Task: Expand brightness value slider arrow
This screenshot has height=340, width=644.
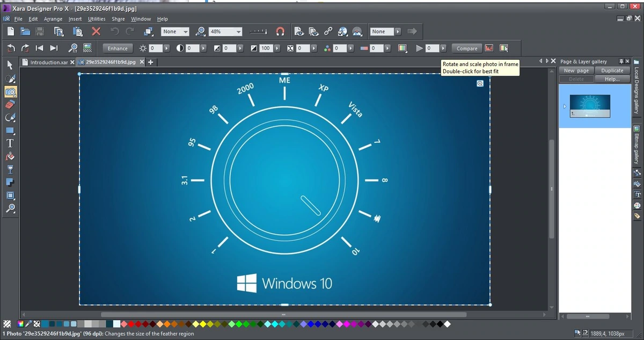Action: pos(166,48)
